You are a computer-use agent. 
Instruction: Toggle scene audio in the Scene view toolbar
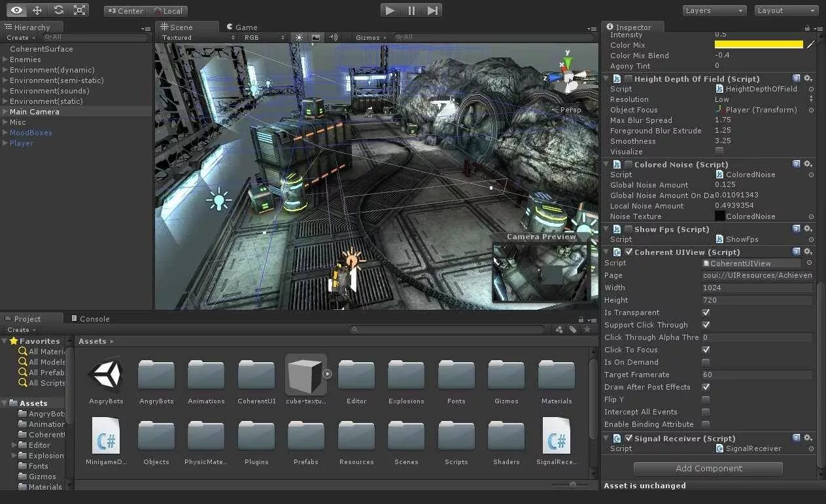(333, 37)
